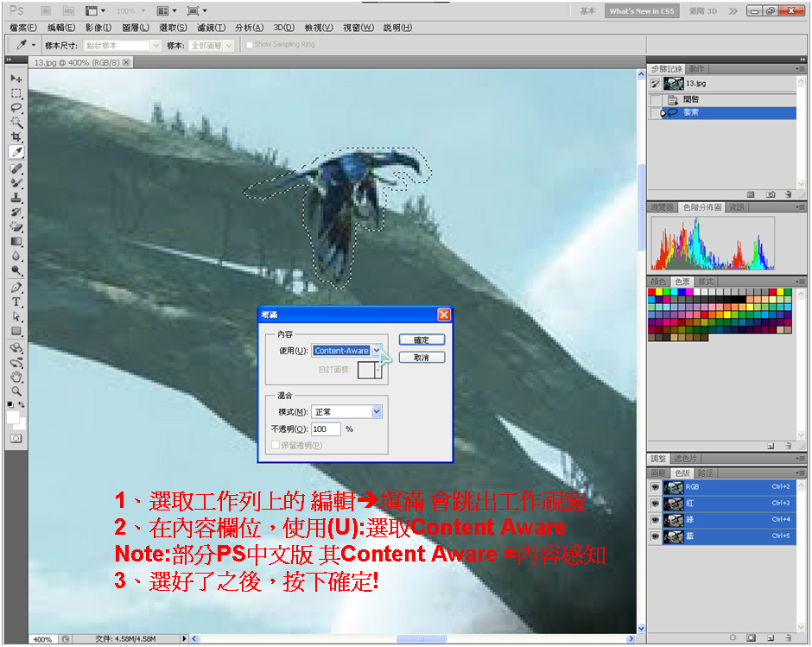
Task: Select the Brush tool
Action: click(16, 183)
